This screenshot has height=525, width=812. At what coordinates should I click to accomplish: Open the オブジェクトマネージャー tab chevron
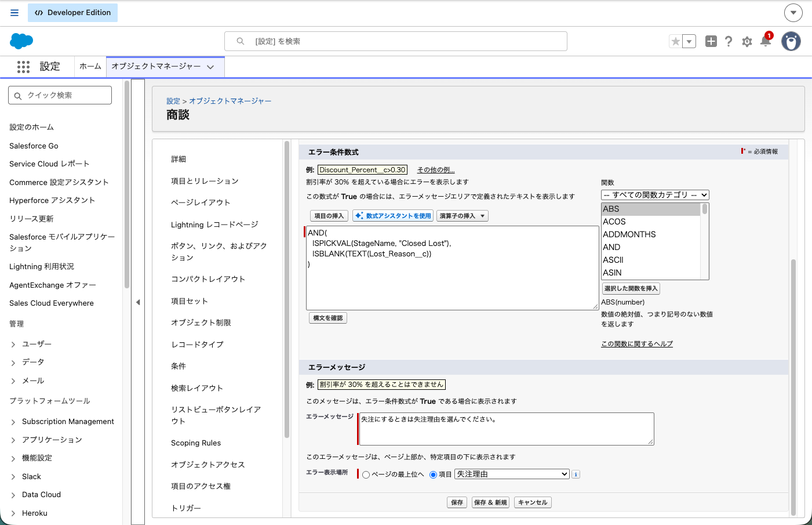(210, 67)
